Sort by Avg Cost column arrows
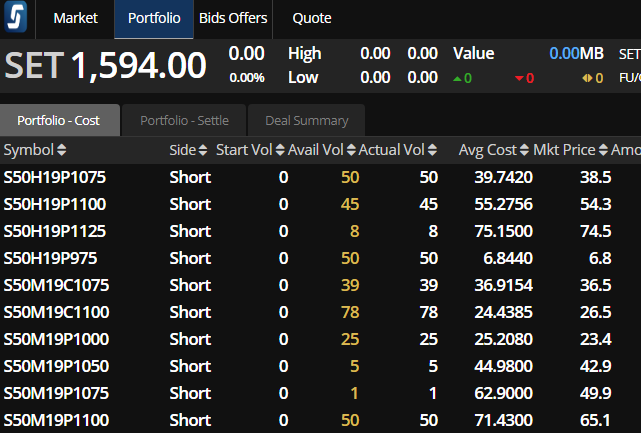The image size is (641, 433). click(x=524, y=150)
